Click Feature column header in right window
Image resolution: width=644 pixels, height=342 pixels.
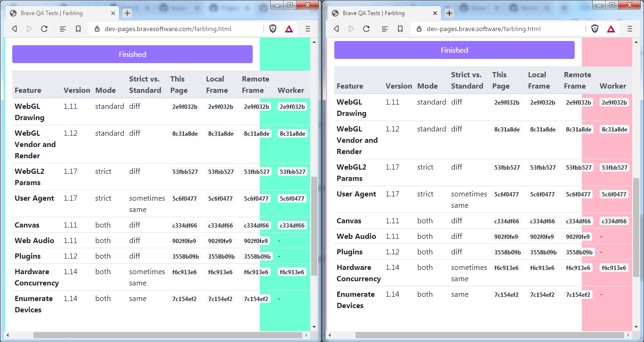tap(350, 86)
